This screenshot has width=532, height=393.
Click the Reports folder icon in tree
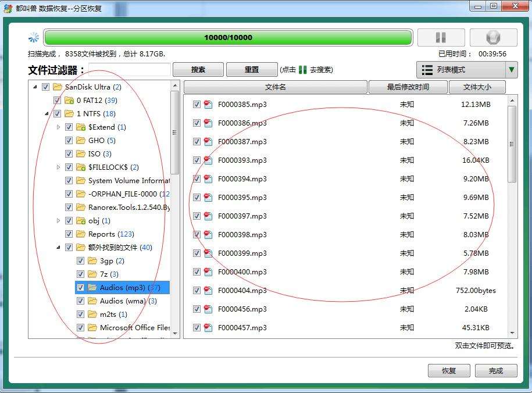pos(80,234)
